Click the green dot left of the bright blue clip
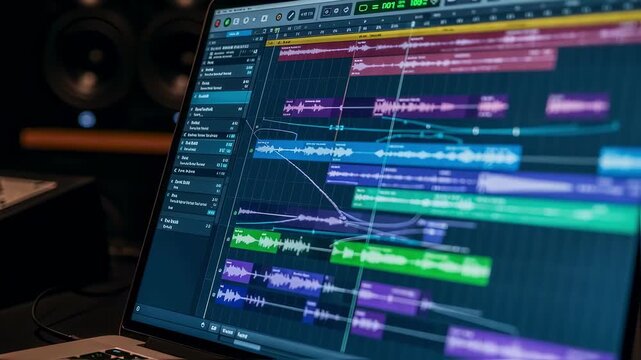 [251, 151]
